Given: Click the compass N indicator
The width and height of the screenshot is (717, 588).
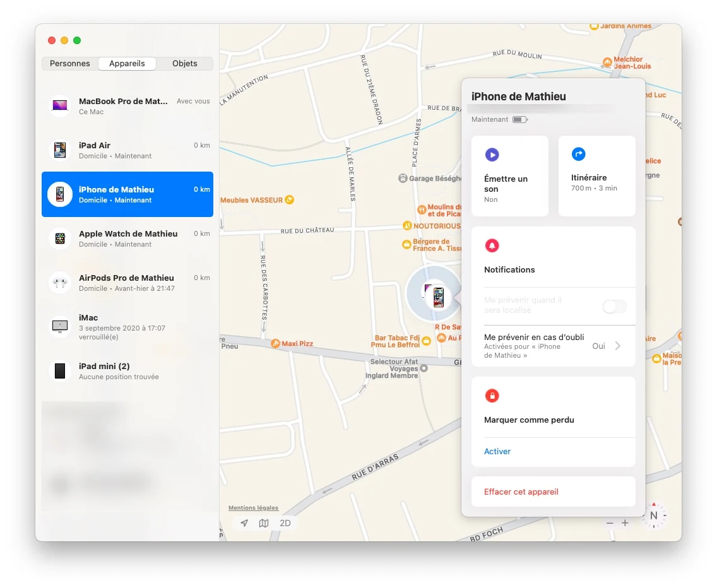Looking at the screenshot, I should coord(654,515).
